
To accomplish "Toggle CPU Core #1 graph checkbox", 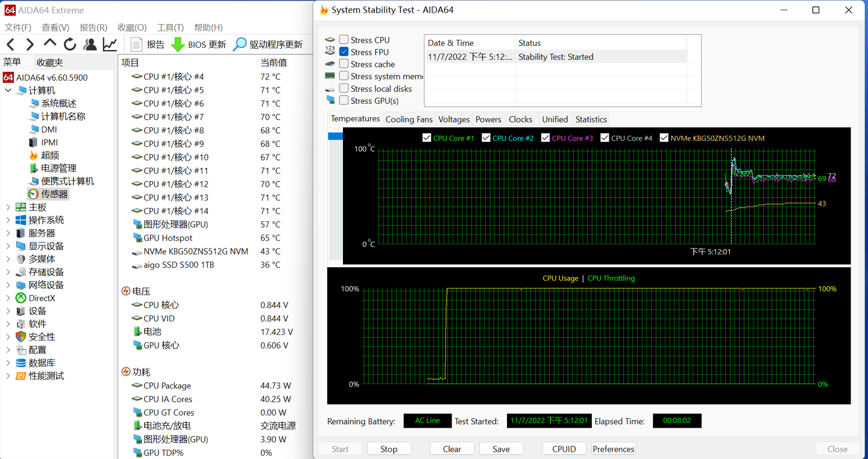I will coord(427,138).
